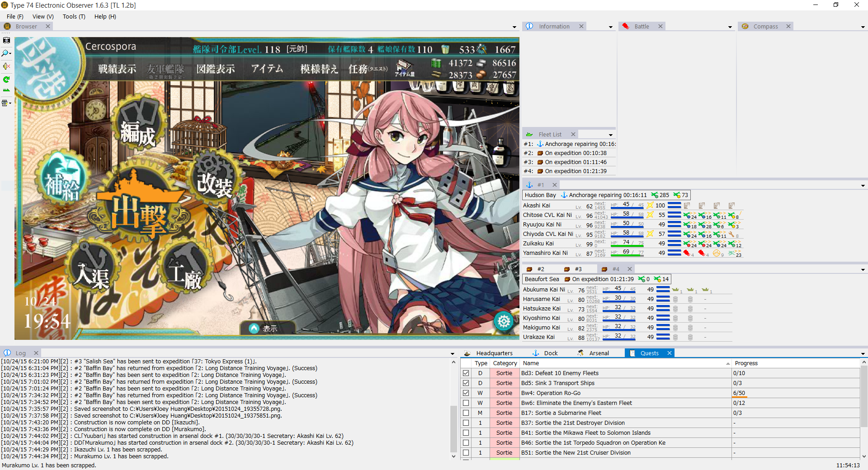
Task: Switch to the Headquarters tab
Action: click(488, 353)
